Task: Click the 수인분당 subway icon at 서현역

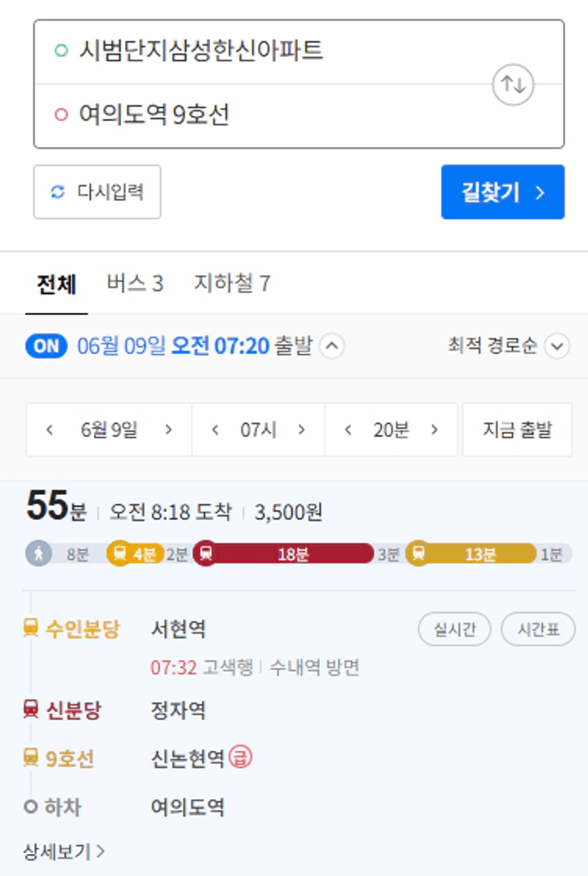Action: pyautogui.click(x=31, y=629)
